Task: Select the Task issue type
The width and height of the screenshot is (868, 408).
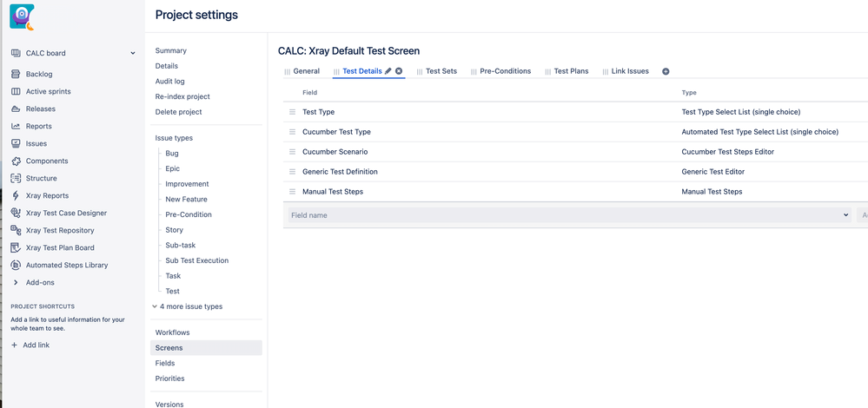Action: coord(173,276)
